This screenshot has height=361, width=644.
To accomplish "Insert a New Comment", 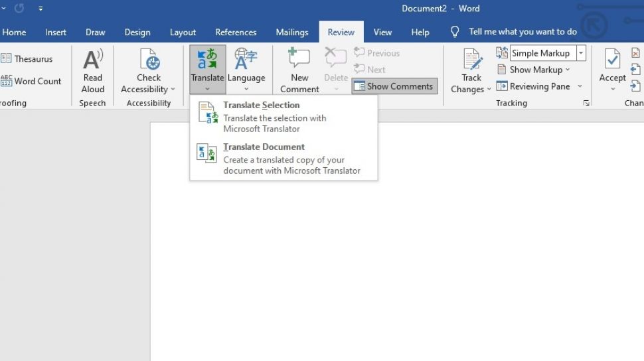I will (x=299, y=71).
